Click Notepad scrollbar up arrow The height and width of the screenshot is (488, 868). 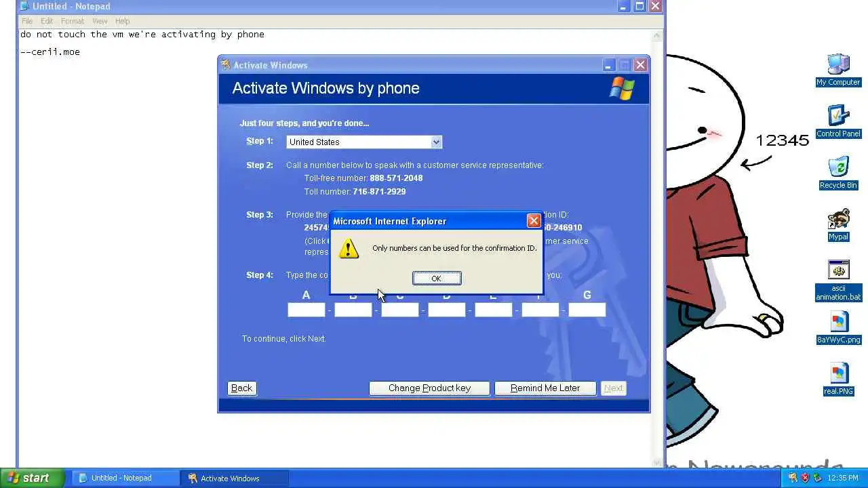coord(656,35)
